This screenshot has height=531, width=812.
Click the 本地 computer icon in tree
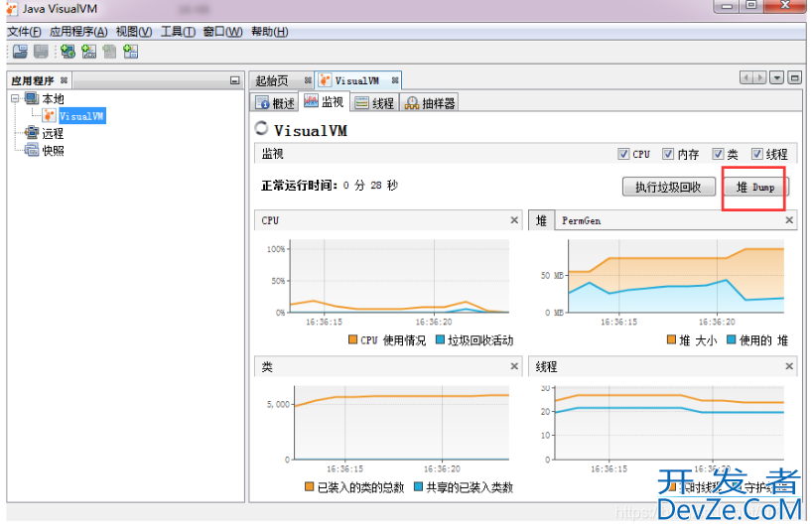coord(32,98)
